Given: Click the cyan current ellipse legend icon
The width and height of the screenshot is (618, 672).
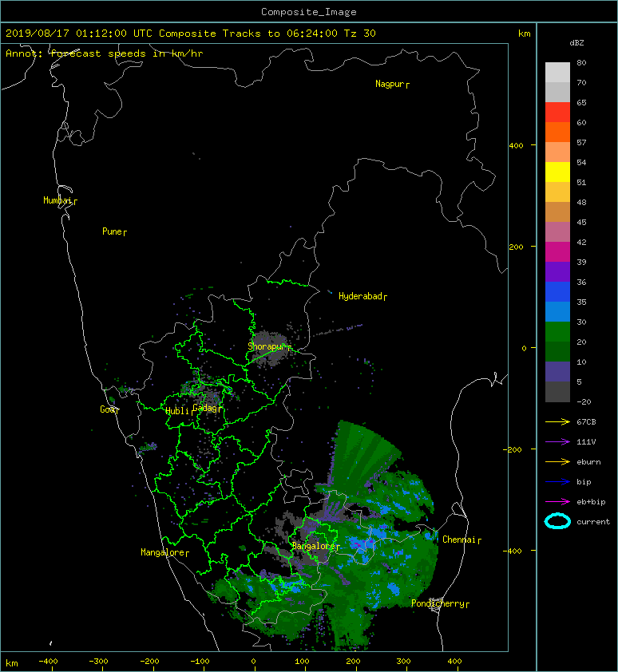Looking at the screenshot, I should point(557,521).
